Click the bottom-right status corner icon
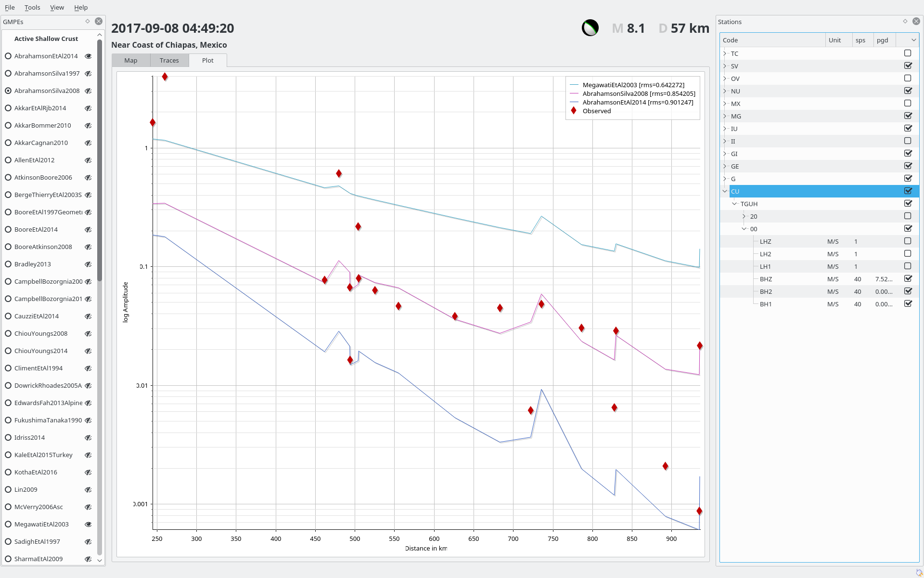924x578 pixels. tap(919, 573)
